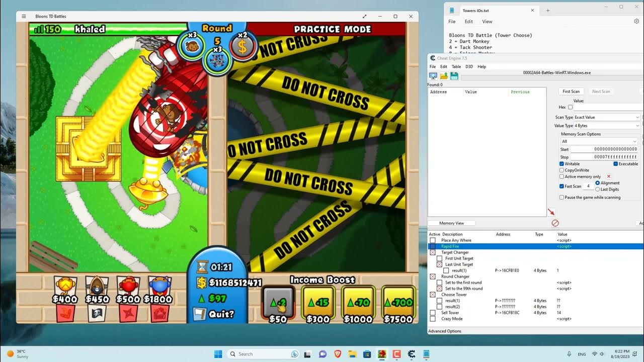This screenshot has width=644, height=362.
Task: Click the Fast Scan alignment value field
Action: point(589,186)
